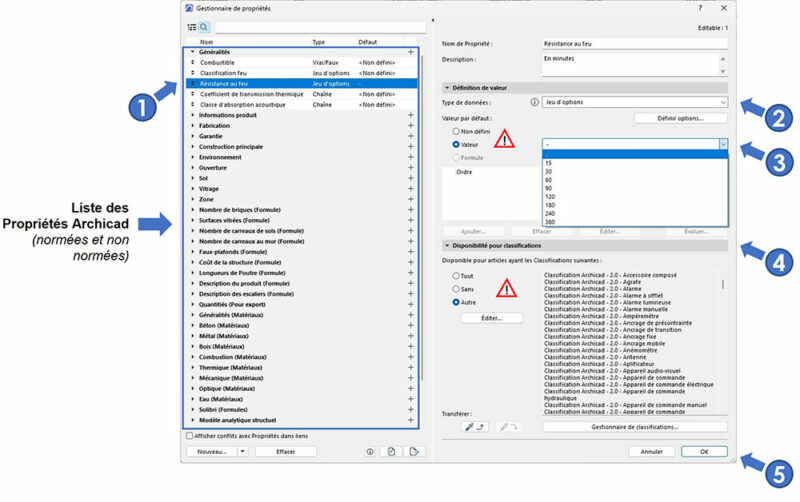Switch to tree list view icon
This screenshot has width=800, height=502.
pos(191,27)
